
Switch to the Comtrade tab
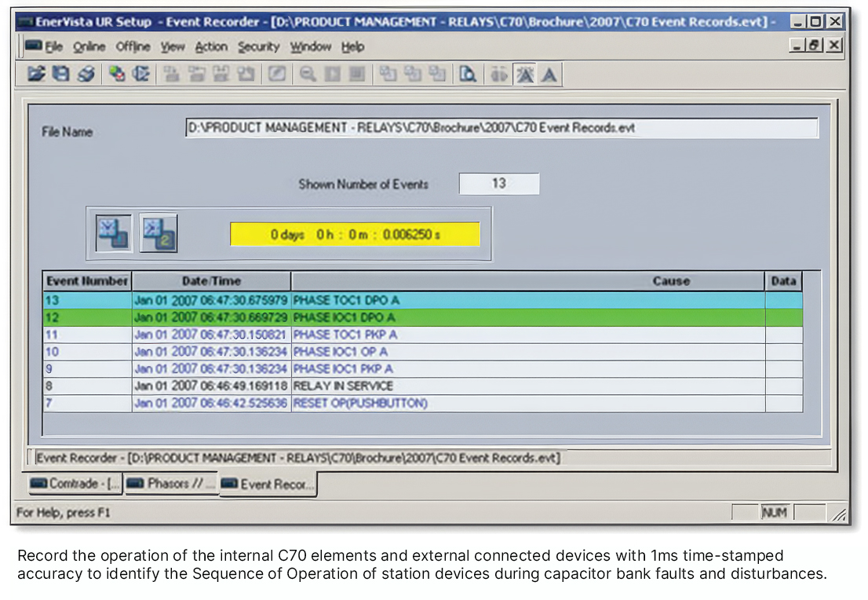coord(75,484)
